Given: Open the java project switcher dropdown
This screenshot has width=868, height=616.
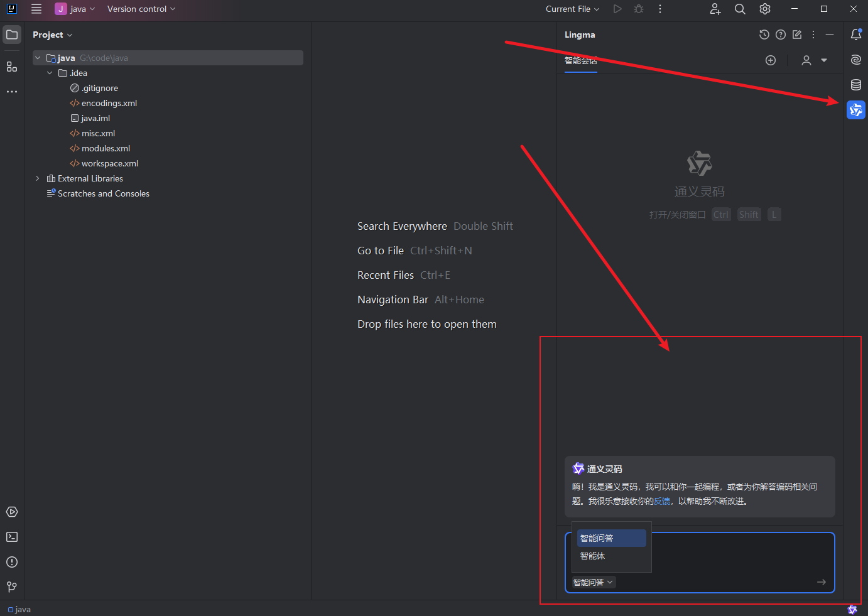Looking at the screenshot, I should (75, 9).
